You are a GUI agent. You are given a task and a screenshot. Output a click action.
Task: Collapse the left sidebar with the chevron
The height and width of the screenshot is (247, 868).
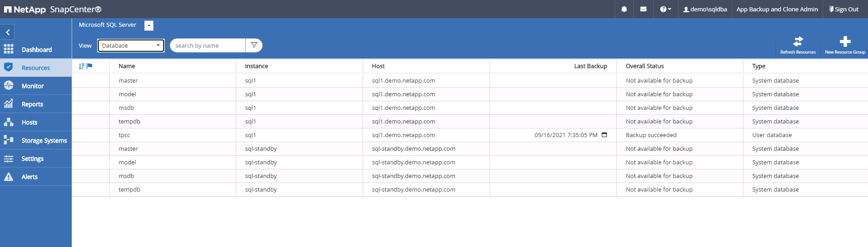8,32
